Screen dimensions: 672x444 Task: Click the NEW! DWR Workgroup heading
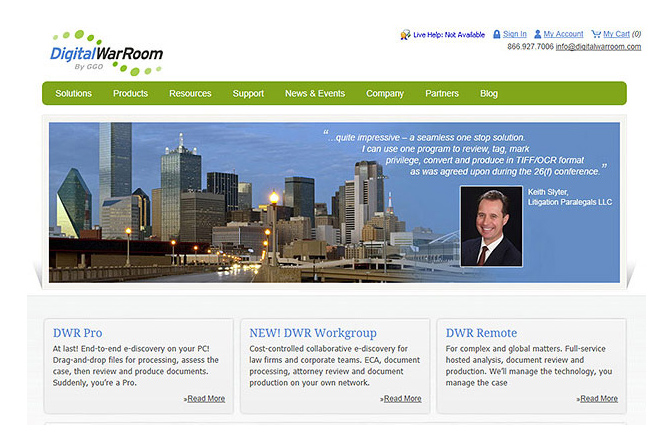point(313,333)
